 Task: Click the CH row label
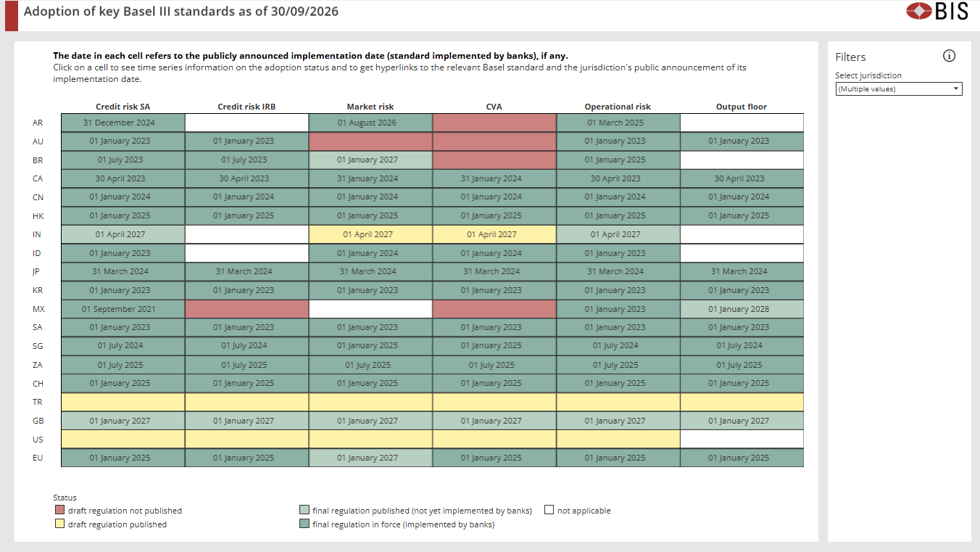pyautogui.click(x=38, y=383)
